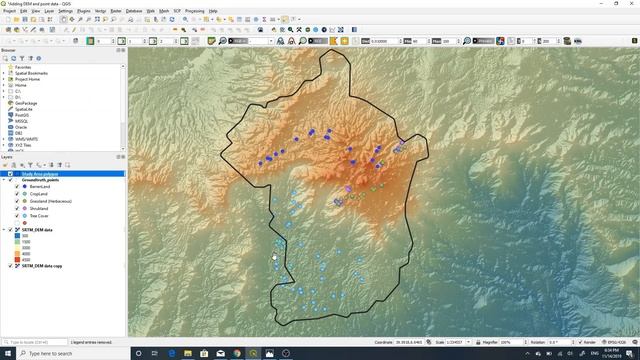Click the EPSG:4326 CRS button
Screen dimensions: 640x360
pos(614,342)
